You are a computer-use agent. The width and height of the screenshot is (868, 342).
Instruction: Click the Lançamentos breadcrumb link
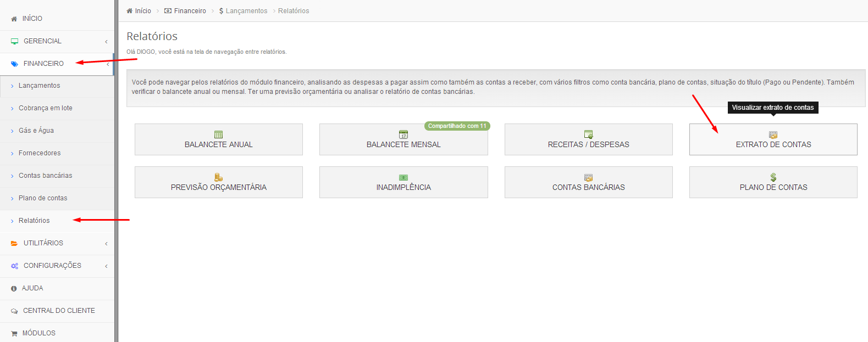[x=246, y=11]
